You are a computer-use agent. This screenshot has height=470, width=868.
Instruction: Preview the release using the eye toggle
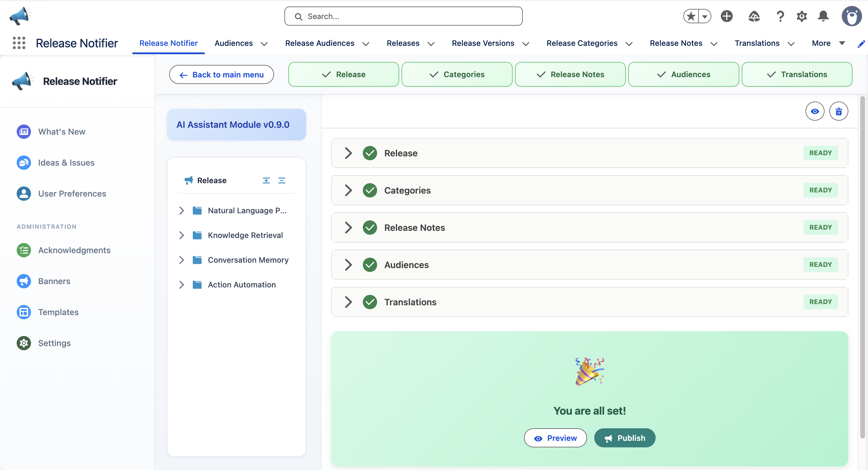815,111
